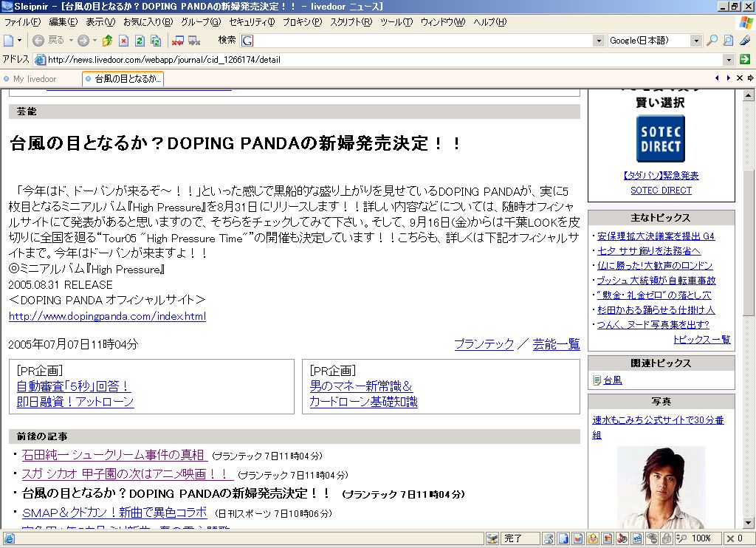Toggle sound playback icon in status bar
756x548 pixels.
(622, 538)
